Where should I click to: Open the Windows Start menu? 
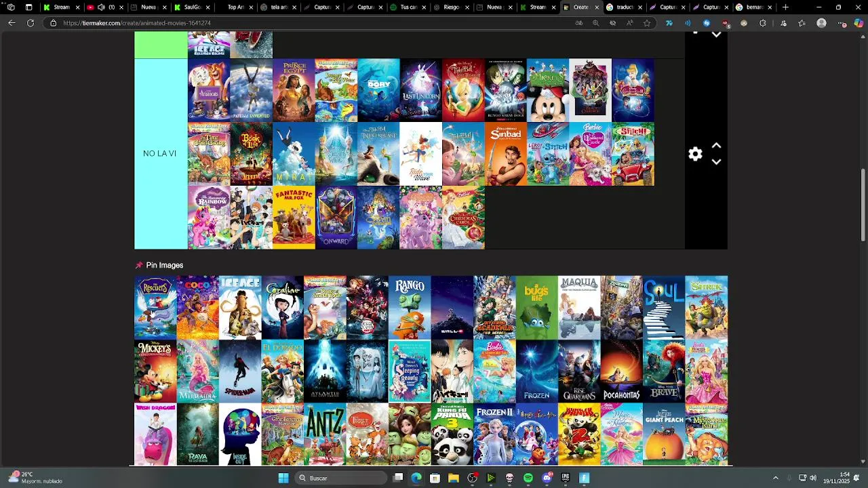point(283,478)
